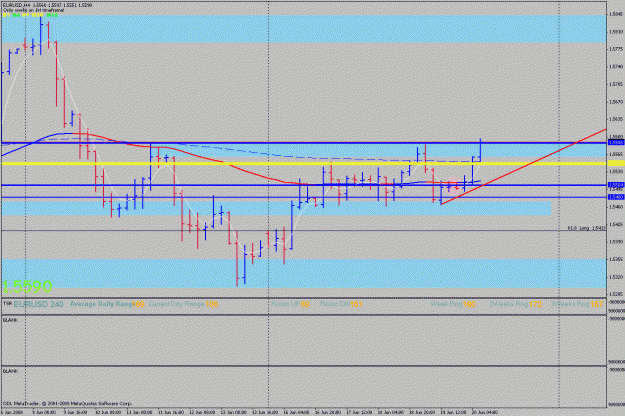Click the '20 Jun 04:00' time axis label
625x416 pixels.
click(x=484, y=412)
